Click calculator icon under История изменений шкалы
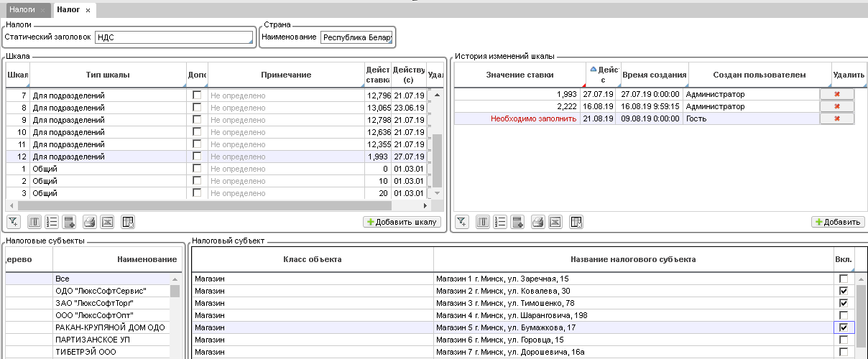This screenshot has height=359, width=868. click(x=517, y=222)
